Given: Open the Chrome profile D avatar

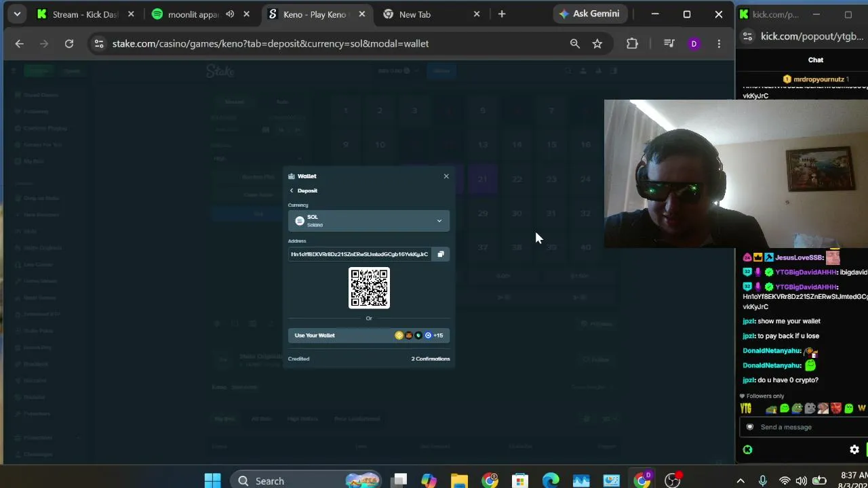Looking at the screenshot, I should click(x=694, y=43).
